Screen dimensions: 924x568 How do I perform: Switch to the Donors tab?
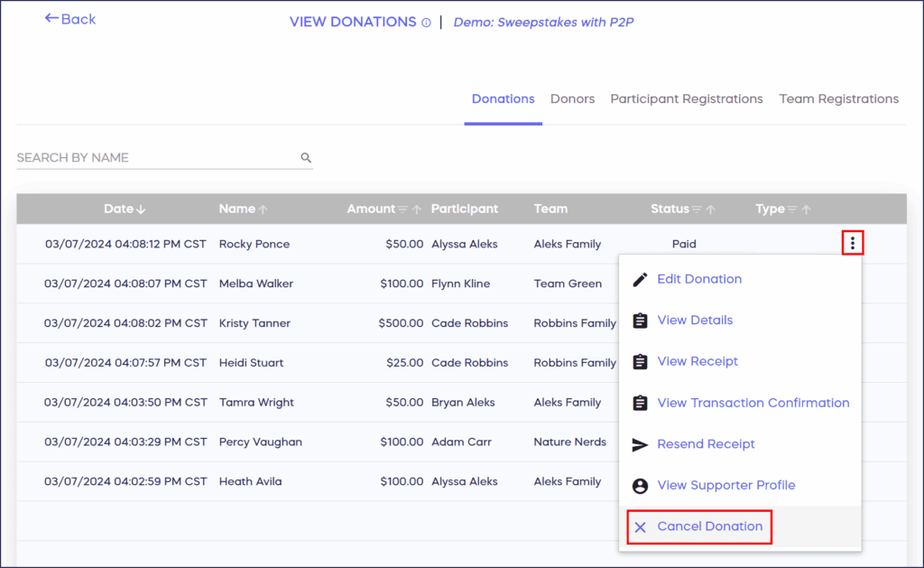point(572,99)
